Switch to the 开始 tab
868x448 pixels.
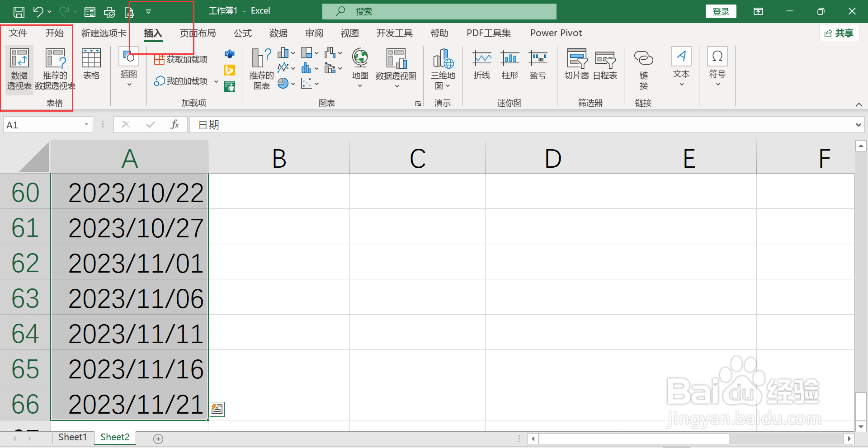54,33
